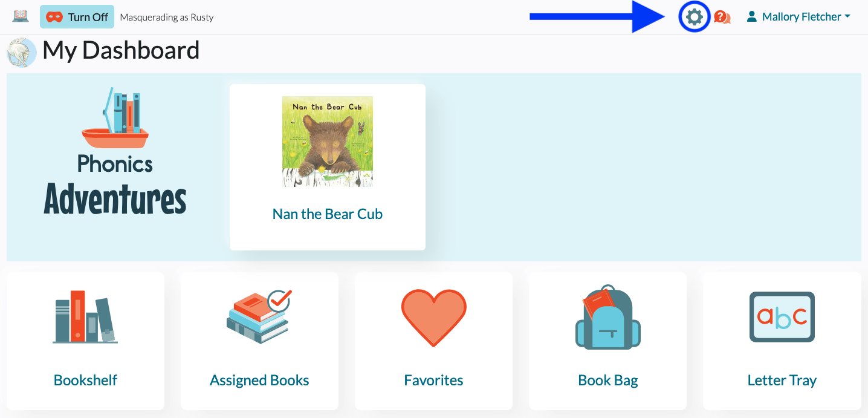Click the Nan the Bear Cub title link
868x418 pixels.
point(328,214)
